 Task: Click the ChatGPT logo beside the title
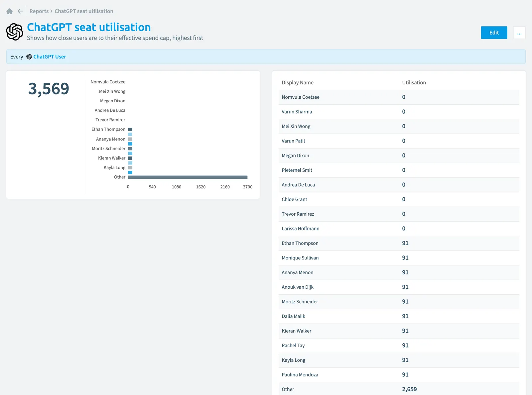pos(15,32)
